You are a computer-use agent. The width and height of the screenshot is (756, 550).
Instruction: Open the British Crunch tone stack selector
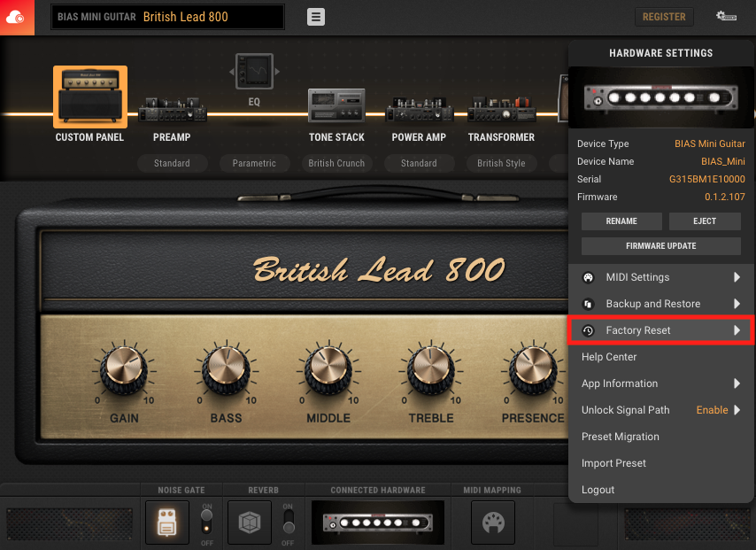coord(336,163)
